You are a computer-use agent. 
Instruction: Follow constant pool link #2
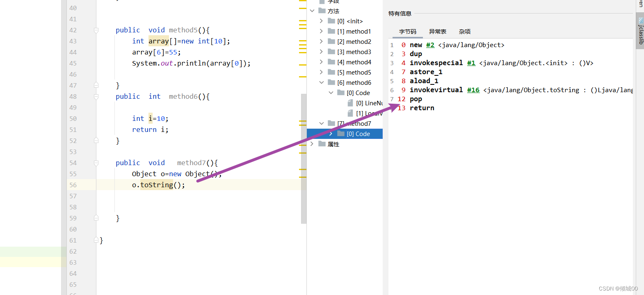tap(430, 45)
